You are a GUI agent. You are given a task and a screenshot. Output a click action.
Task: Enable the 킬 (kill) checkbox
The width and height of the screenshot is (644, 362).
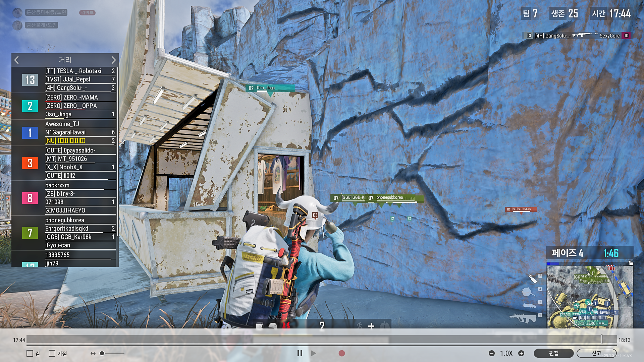point(30,353)
